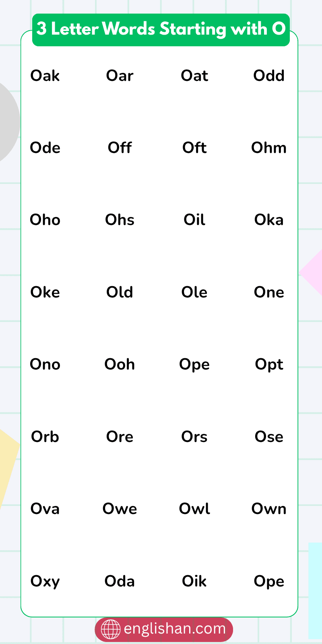
Task: Pick the word Oka
Action: point(269,220)
